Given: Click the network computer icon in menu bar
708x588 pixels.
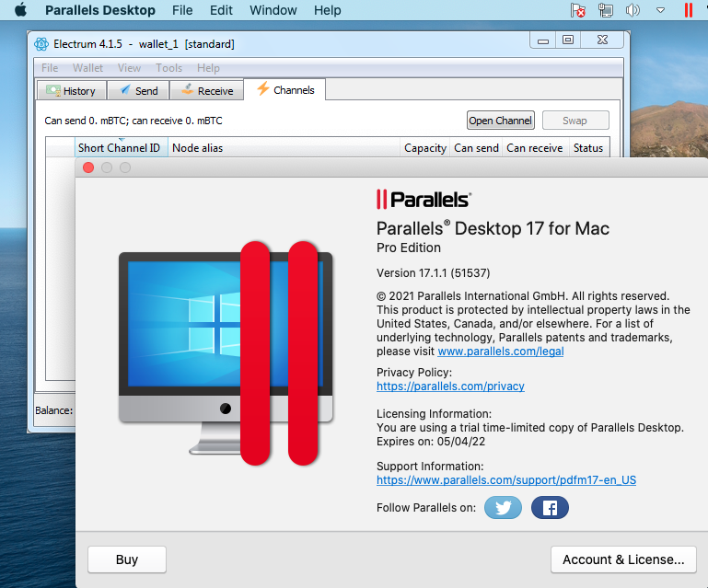Looking at the screenshot, I should (605, 10).
